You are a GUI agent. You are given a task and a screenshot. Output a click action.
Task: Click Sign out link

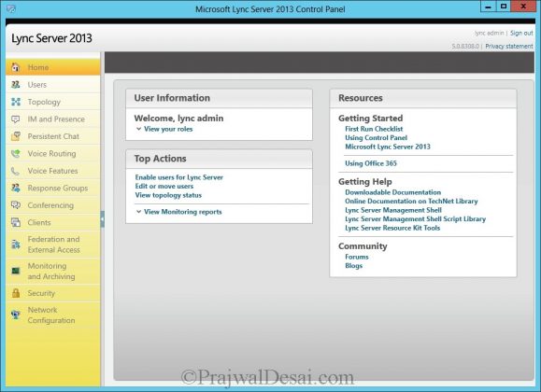point(521,33)
